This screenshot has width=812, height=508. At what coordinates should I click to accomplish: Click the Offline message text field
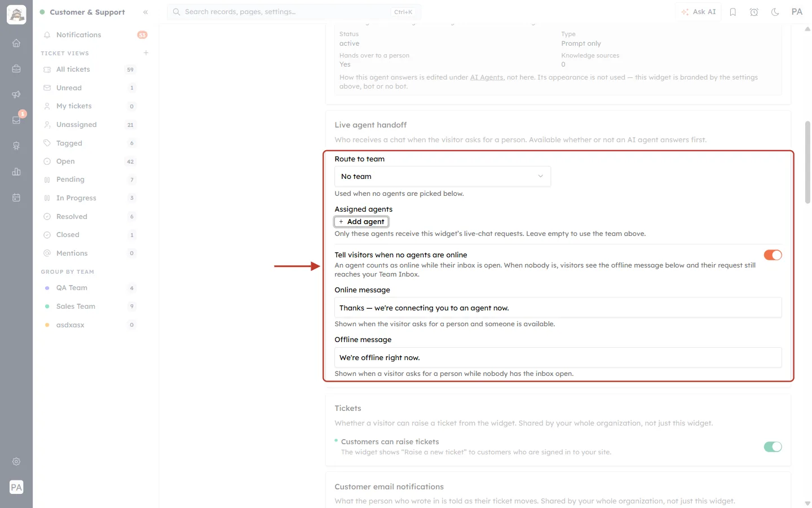tap(558, 357)
